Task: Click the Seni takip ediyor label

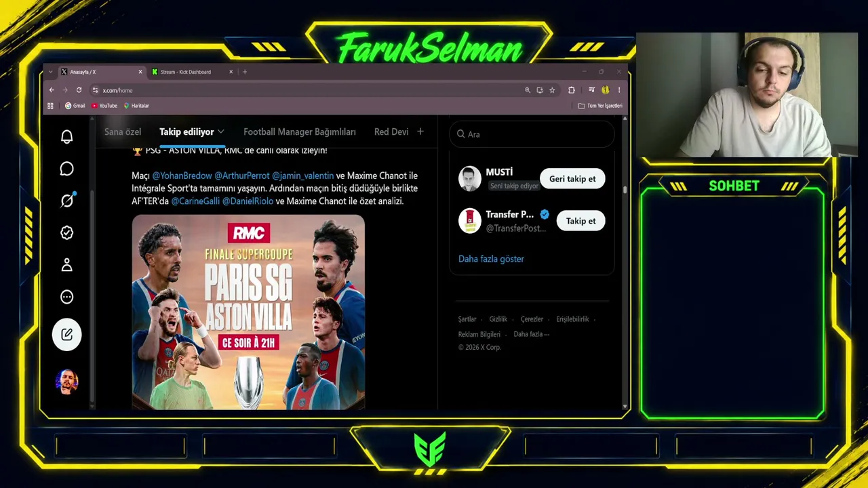Action: (x=514, y=186)
